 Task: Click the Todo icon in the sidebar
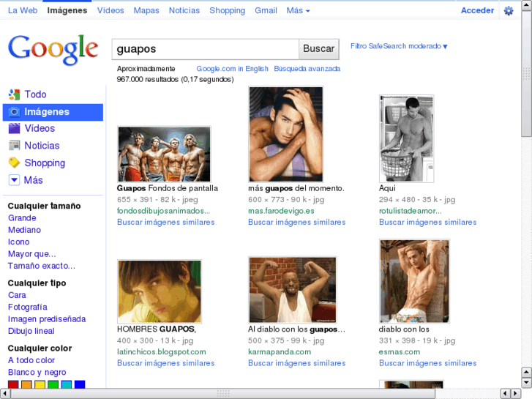coord(14,94)
